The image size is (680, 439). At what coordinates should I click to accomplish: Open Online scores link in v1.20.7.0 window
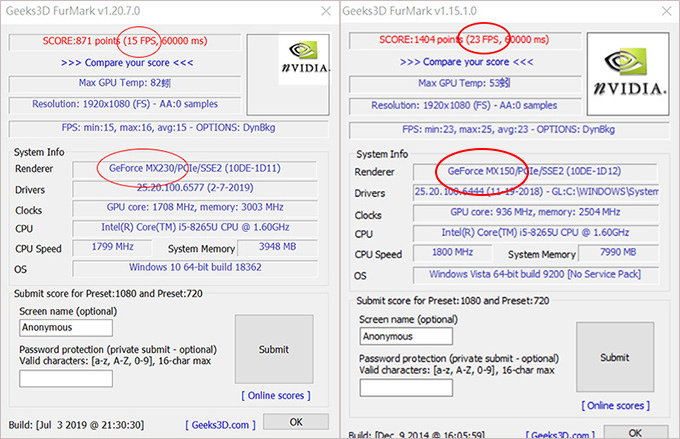point(276,396)
